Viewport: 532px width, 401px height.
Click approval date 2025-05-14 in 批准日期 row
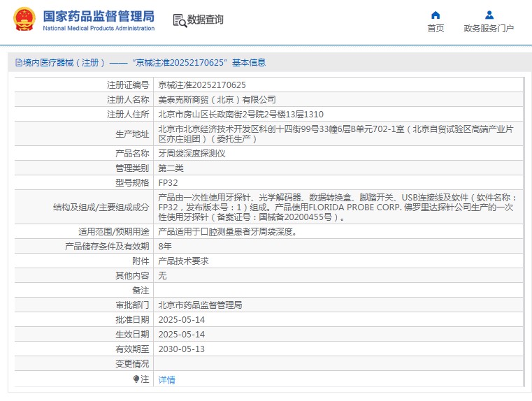click(x=182, y=320)
